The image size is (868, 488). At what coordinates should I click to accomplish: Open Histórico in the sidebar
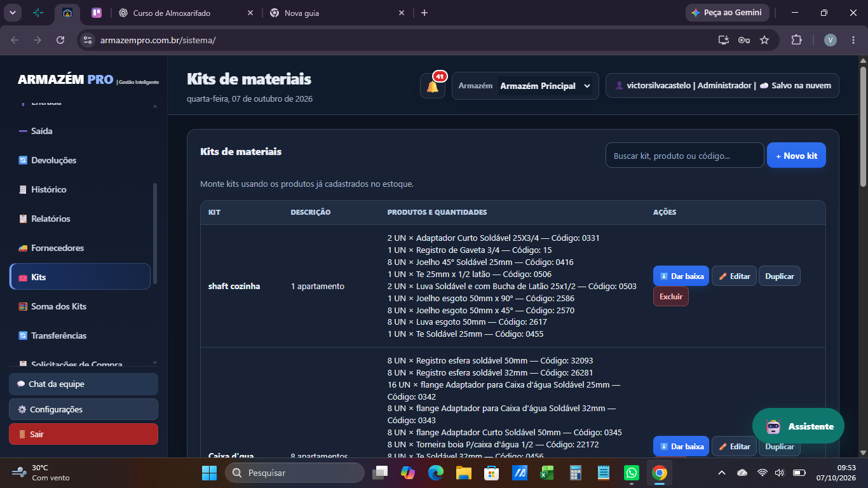[80, 189]
